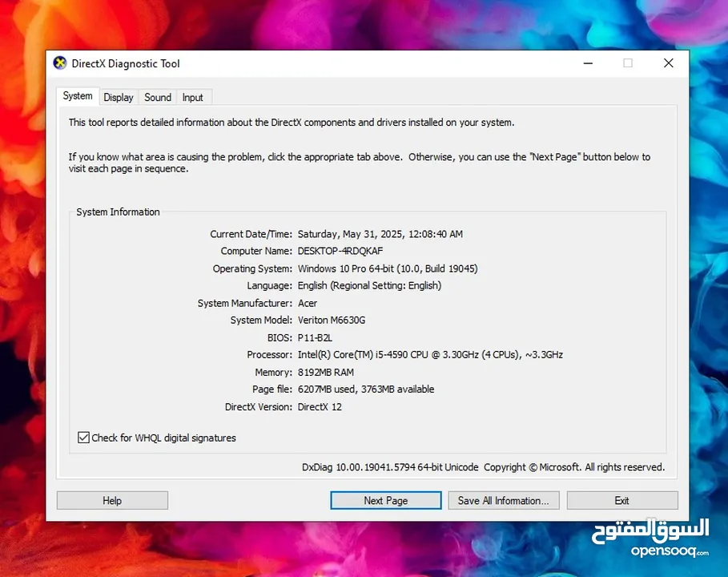Click the 8192MB RAM memory value
This screenshot has height=577, width=728.
point(326,373)
